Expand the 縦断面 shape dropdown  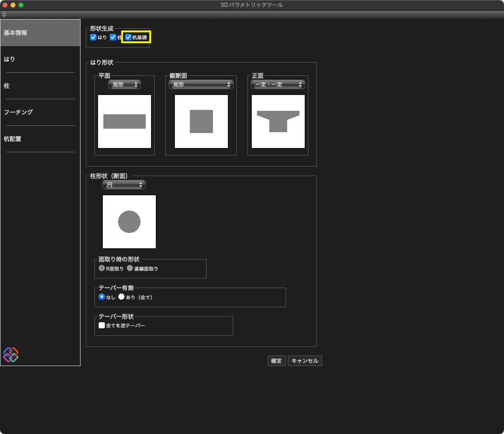pos(201,84)
